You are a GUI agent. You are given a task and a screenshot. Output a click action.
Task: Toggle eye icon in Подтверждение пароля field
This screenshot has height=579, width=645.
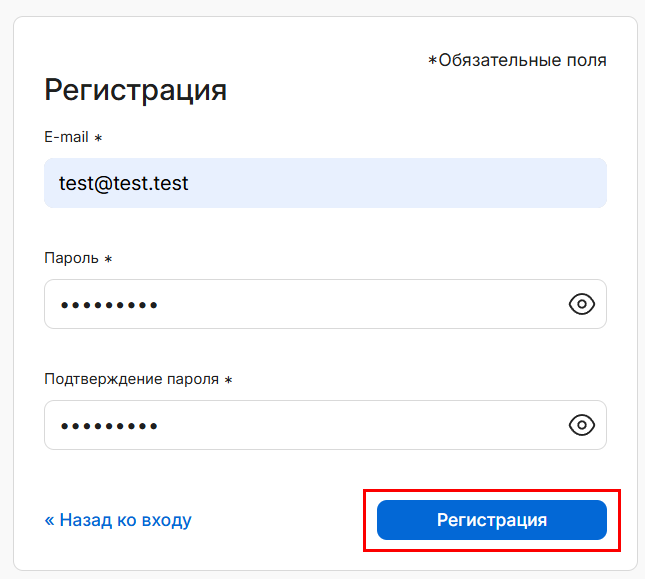(x=582, y=425)
